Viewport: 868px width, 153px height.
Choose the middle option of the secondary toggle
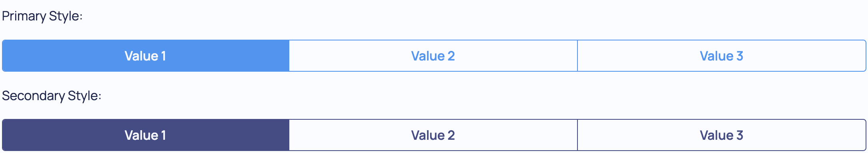coord(433,135)
